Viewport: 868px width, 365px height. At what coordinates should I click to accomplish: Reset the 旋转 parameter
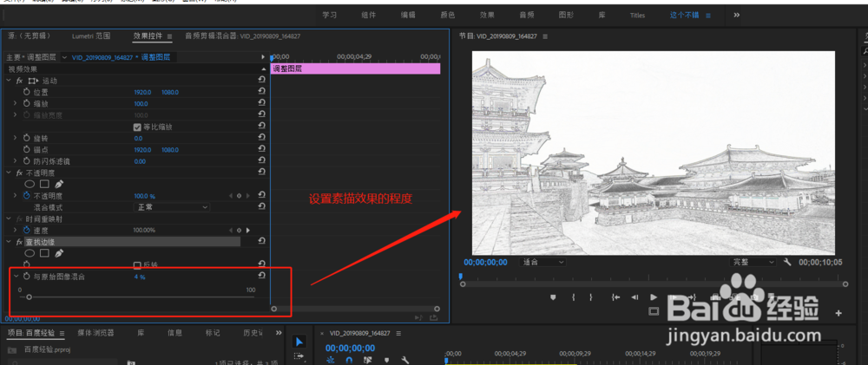click(261, 138)
